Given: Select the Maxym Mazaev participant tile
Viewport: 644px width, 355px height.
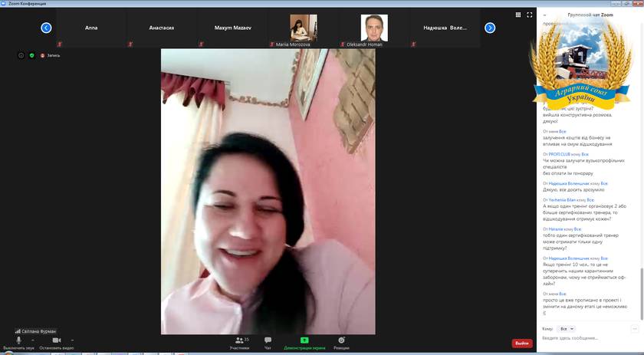Looking at the screenshot, I should tap(232, 28).
